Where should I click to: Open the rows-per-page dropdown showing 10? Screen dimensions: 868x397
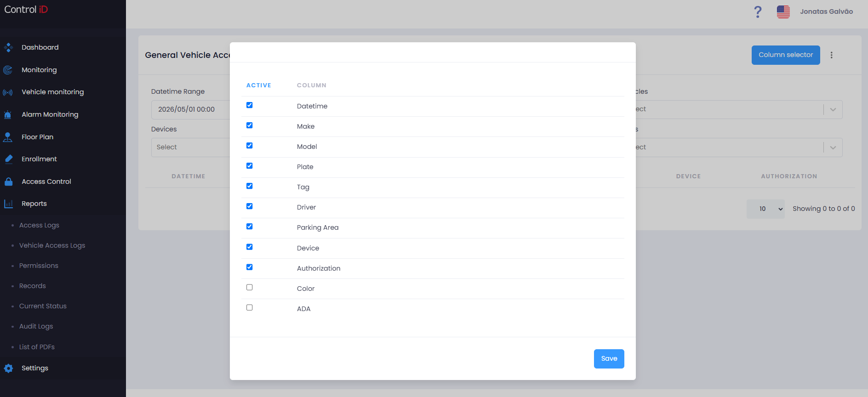pos(765,209)
